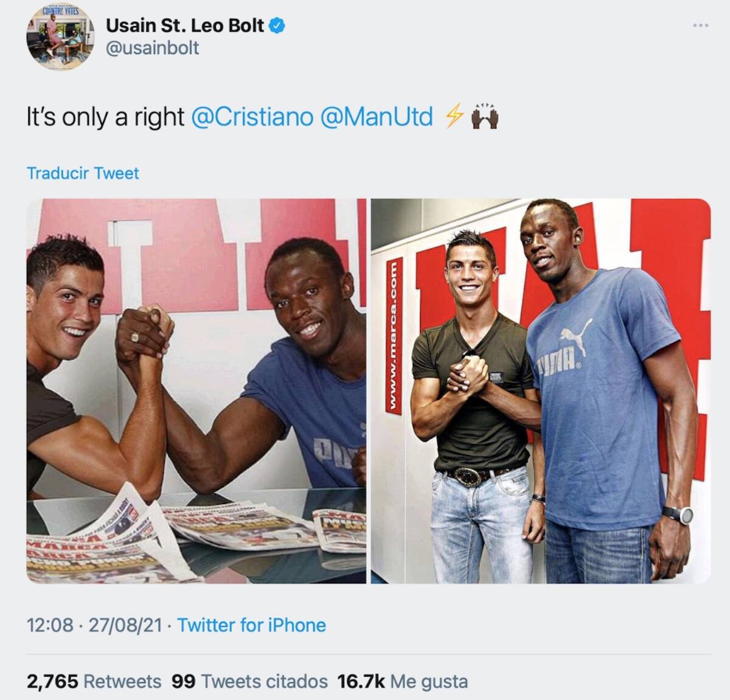View the 16.7k Me gusta list
The width and height of the screenshot is (730, 700).
403,682
